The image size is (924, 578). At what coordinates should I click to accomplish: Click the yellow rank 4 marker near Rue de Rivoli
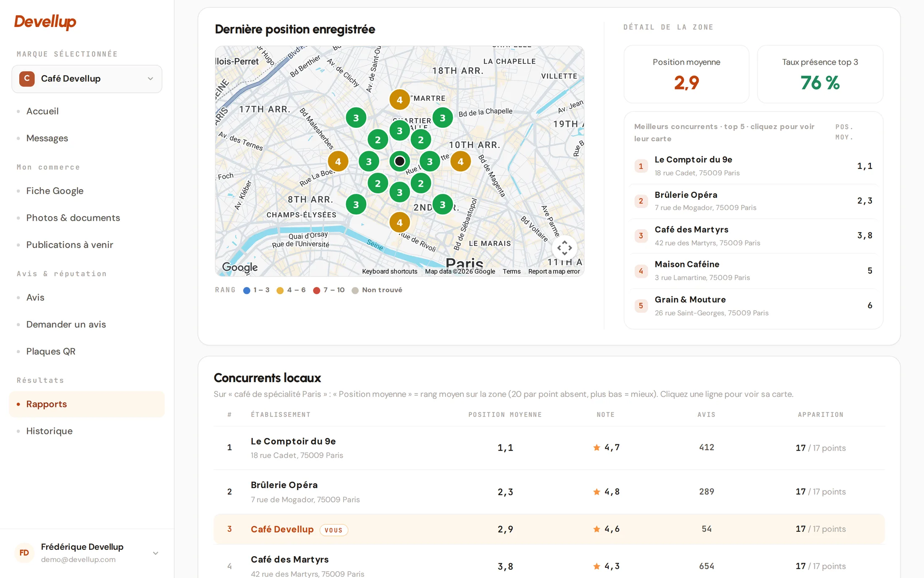[399, 222]
